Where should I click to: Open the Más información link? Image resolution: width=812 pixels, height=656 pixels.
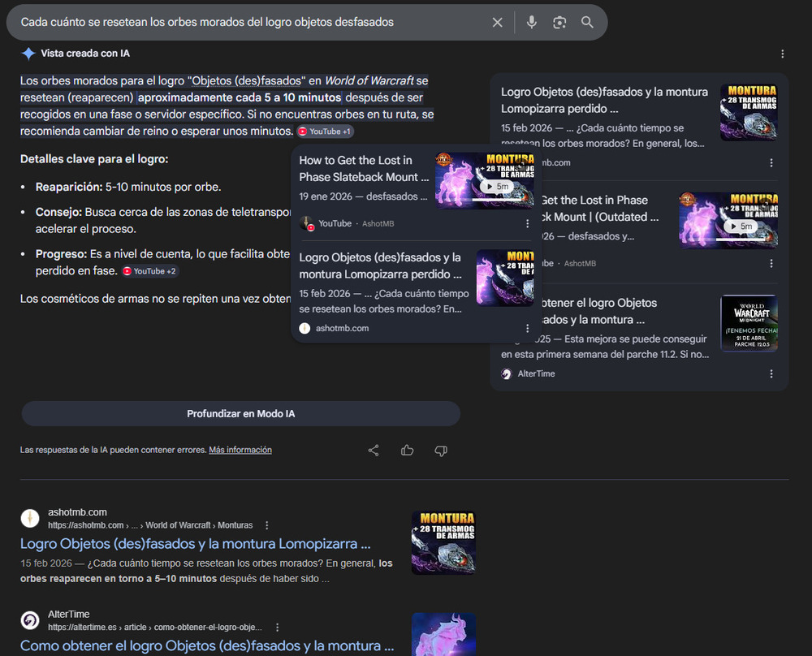click(240, 450)
